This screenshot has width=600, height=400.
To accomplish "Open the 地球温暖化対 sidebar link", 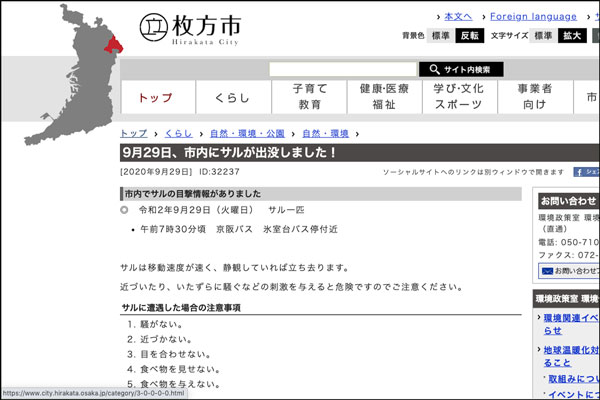I will [571, 351].
